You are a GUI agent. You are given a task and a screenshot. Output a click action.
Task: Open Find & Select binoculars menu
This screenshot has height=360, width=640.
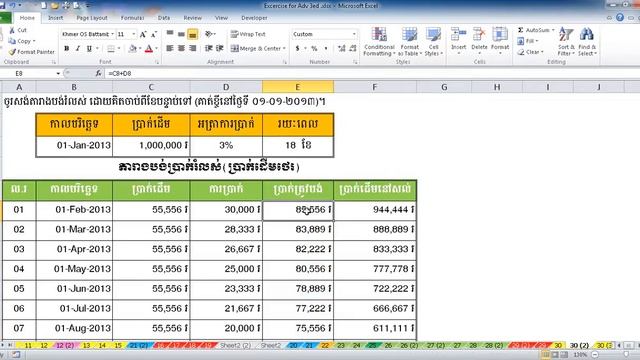[587, 42]
